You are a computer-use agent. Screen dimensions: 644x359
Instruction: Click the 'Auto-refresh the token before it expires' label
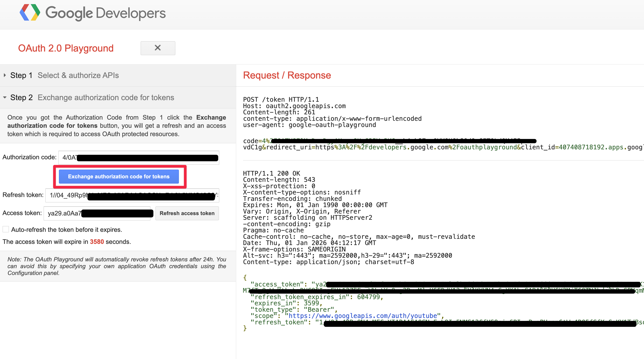[66, 229]
